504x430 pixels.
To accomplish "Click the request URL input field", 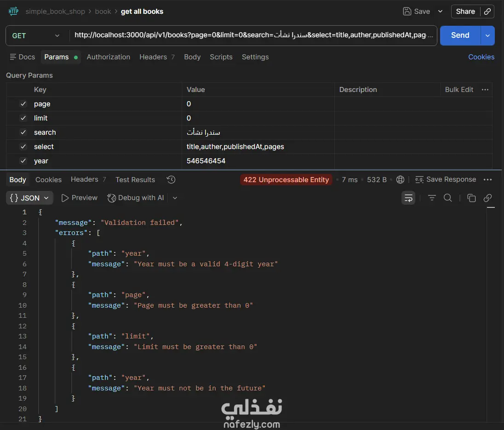I will [x=253, y=35].
